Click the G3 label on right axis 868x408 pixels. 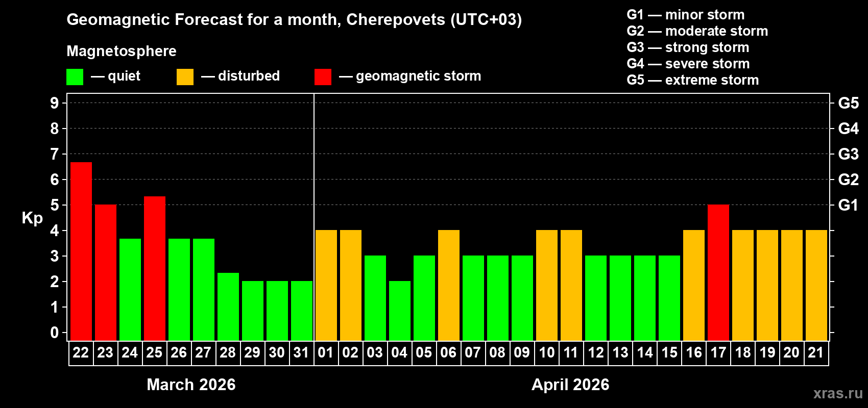coord(849,154)
